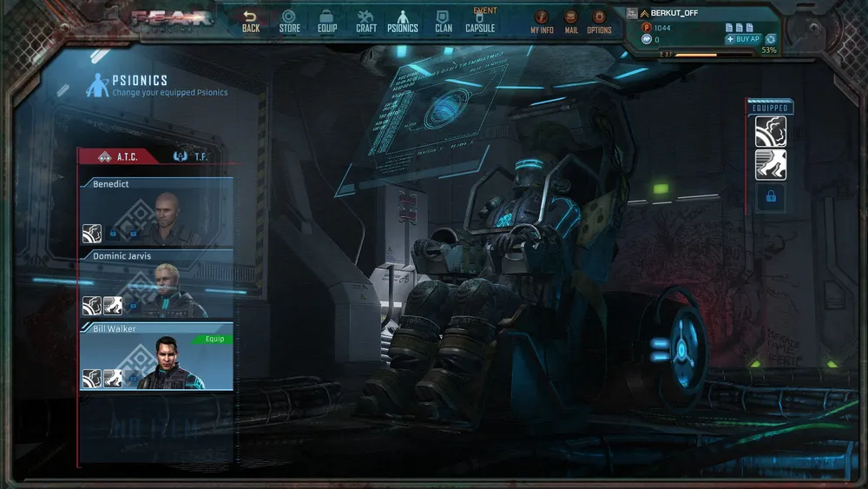868x489 pixels.
Task: Click the clan emblem placeholder beside username
Action: [632, 13]
